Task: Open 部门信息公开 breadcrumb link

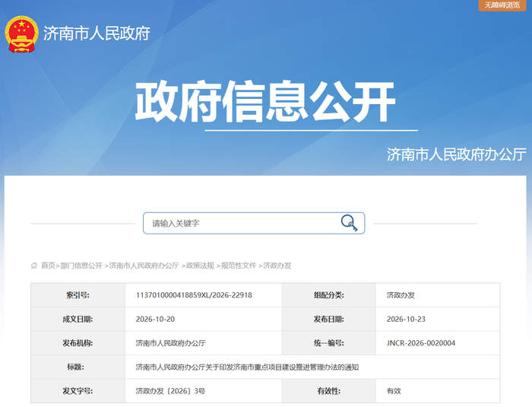Action: 81,266
